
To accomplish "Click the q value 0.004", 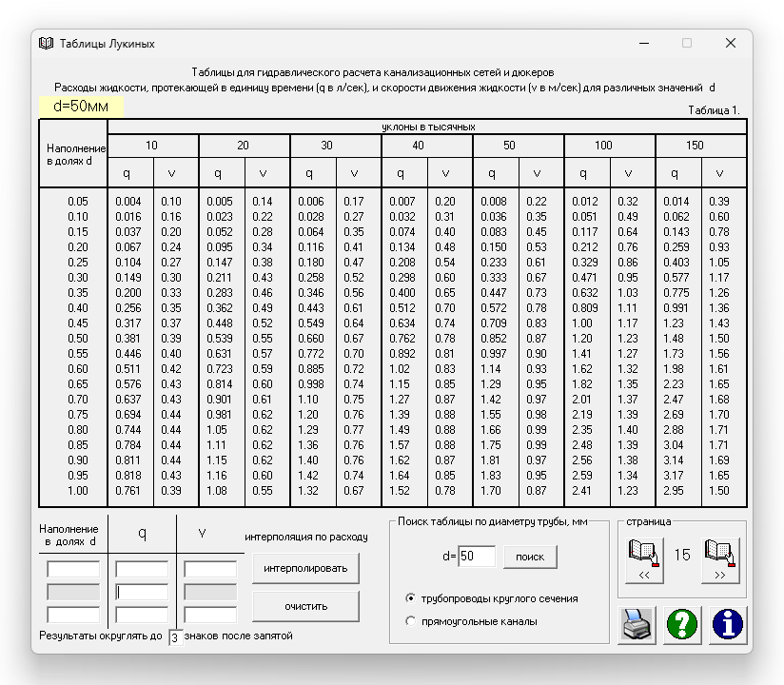I will (x=128, y=202).
